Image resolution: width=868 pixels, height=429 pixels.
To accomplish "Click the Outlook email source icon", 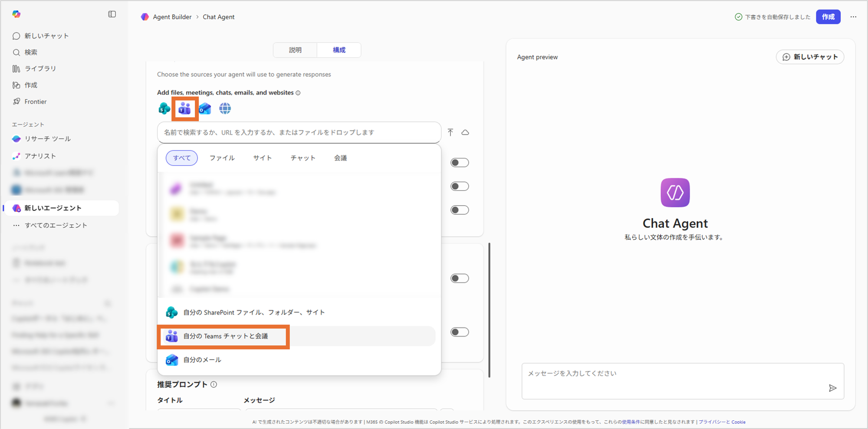I will (x=205, y=108).
